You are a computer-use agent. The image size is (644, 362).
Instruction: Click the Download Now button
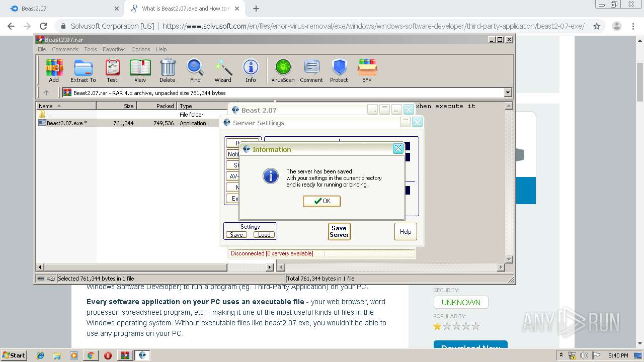[470, 345]
